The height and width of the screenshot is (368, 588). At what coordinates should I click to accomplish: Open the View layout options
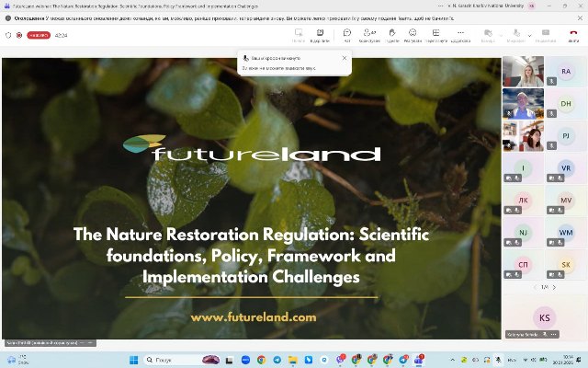[435, 35]
